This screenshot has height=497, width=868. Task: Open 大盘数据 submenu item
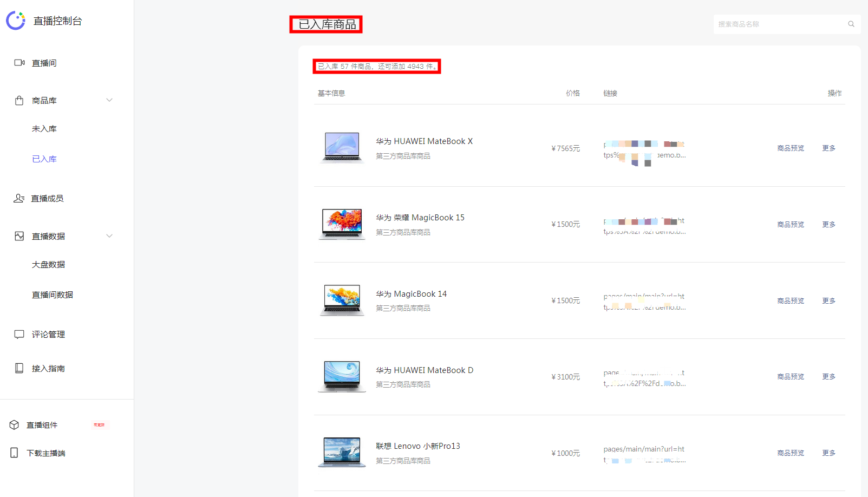[x=49, y=265]
